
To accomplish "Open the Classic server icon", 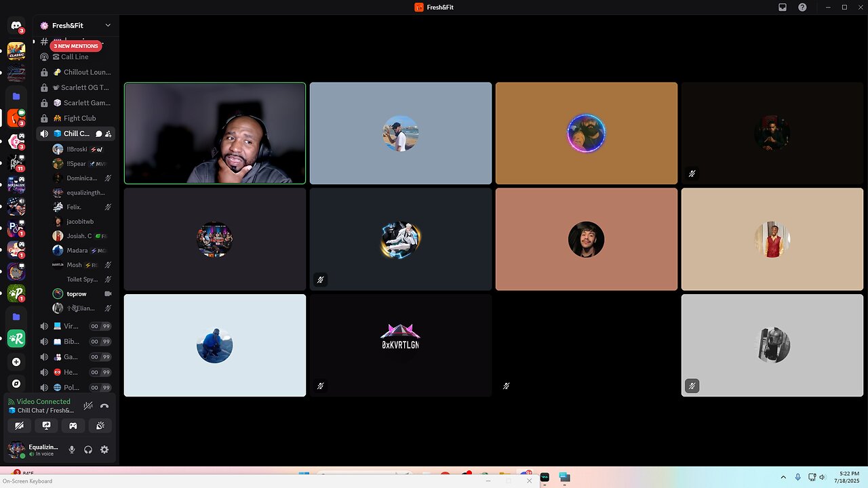I will pos(16,52).
